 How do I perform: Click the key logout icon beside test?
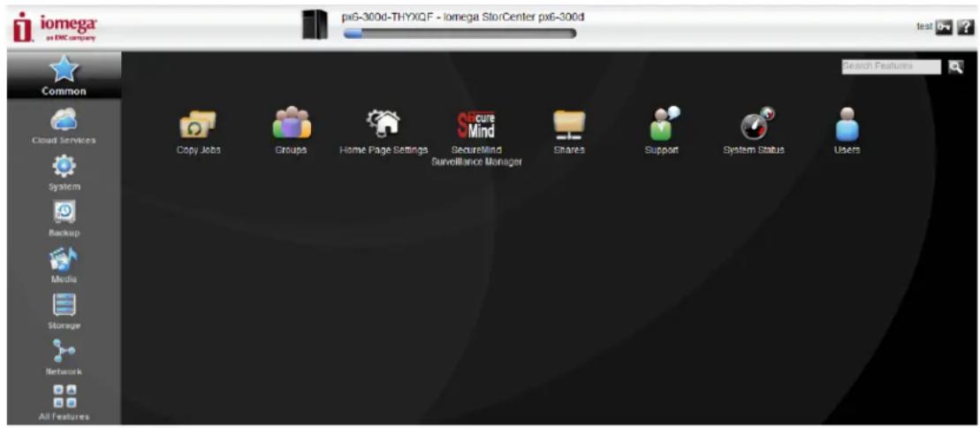click(x=943, y=27)
